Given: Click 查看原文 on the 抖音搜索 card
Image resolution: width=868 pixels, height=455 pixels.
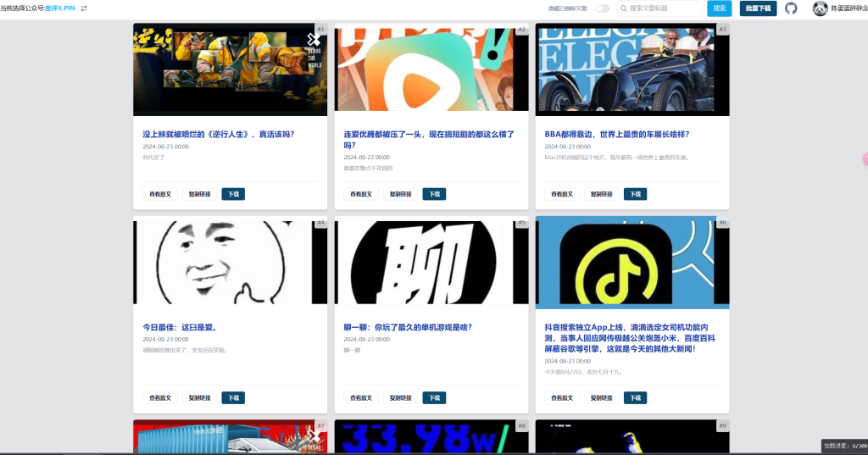Looking at the screenshot, I should click(x=562, y=398).
